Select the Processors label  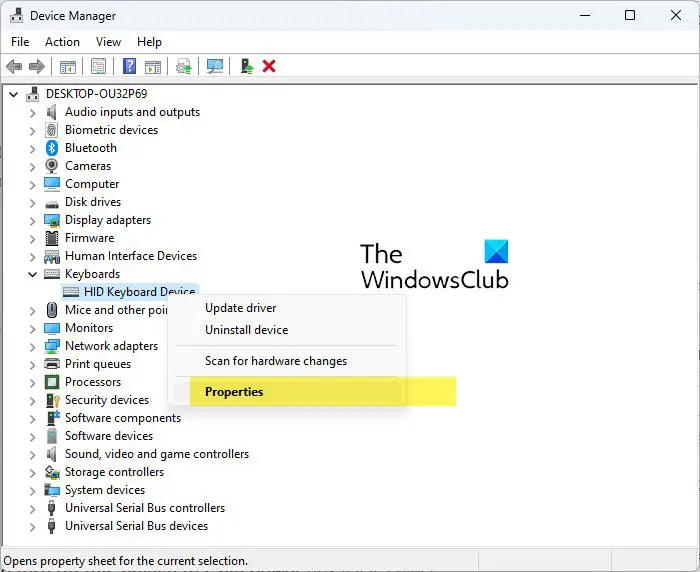(x=93, y=382)
